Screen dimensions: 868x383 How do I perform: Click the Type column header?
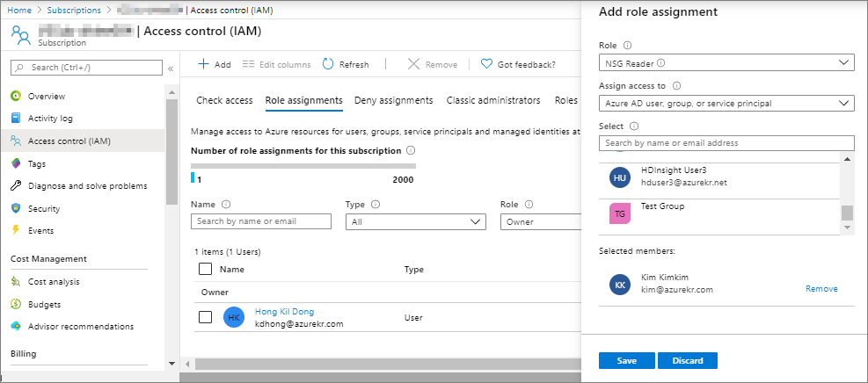pyautogui.click(x=413, y=270)
